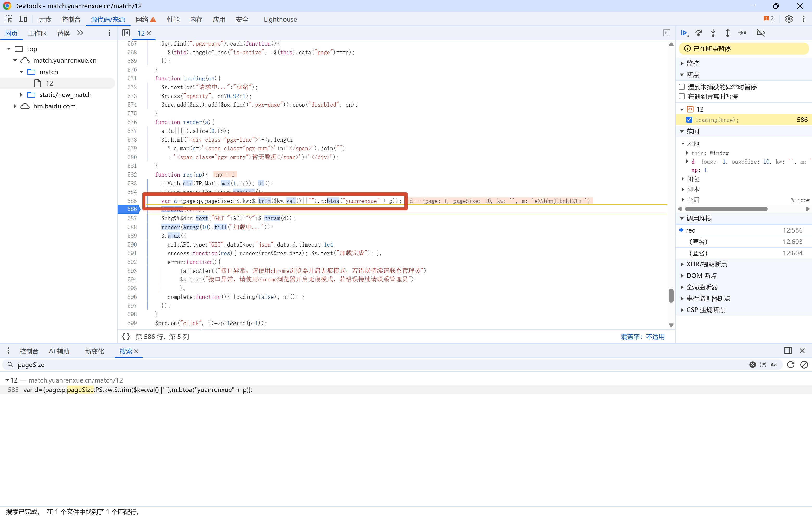Image resolution: width=812 pixels, height=516 pixels.
Task: Click the step over function icon
Action: [x=698, y=33]
